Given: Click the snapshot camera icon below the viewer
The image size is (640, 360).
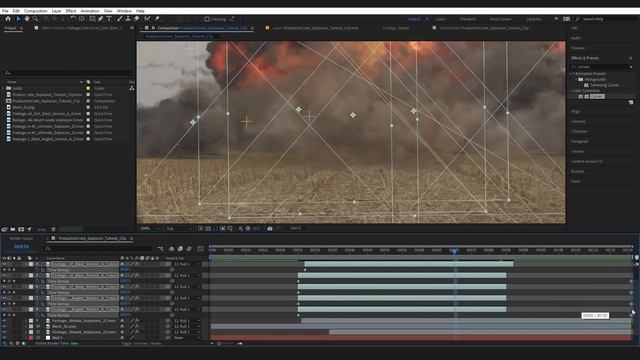Looking at the screenshot, I should 270,229.
